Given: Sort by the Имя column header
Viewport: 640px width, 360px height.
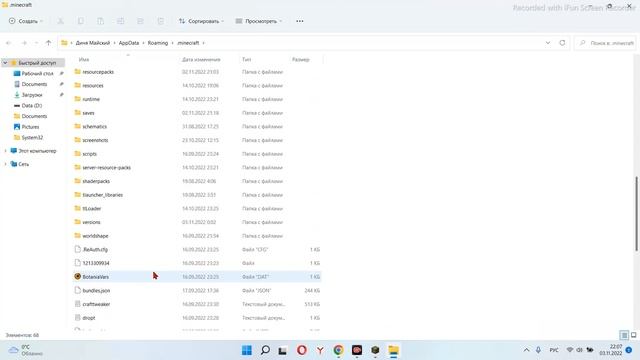Looking at the screenshot, I should [84, 60].
